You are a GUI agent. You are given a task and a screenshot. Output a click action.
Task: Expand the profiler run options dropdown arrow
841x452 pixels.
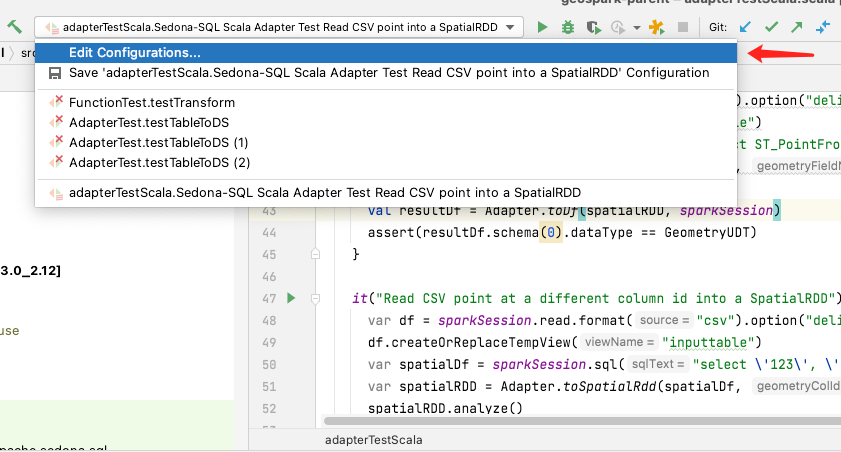point(636,28)
